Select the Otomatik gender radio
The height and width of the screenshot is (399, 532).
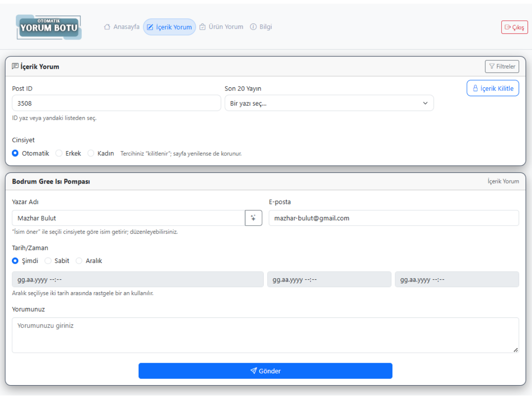click(x=15, y=153)
